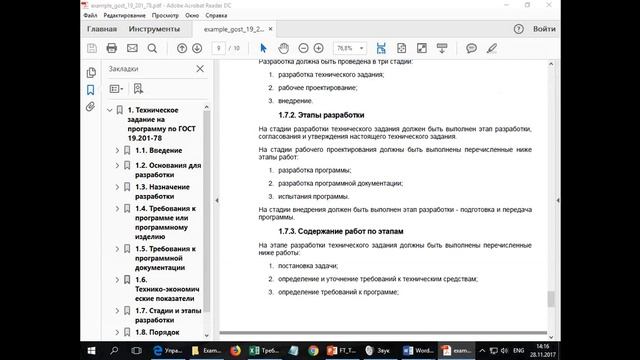
Task: Click the ENG language indicator
Action: [x=518, y=351]
